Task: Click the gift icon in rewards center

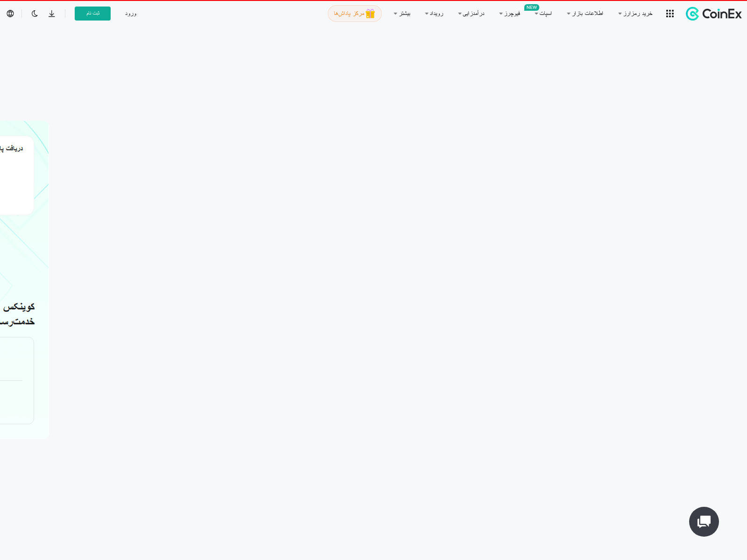Action: (x=370, y=14)
